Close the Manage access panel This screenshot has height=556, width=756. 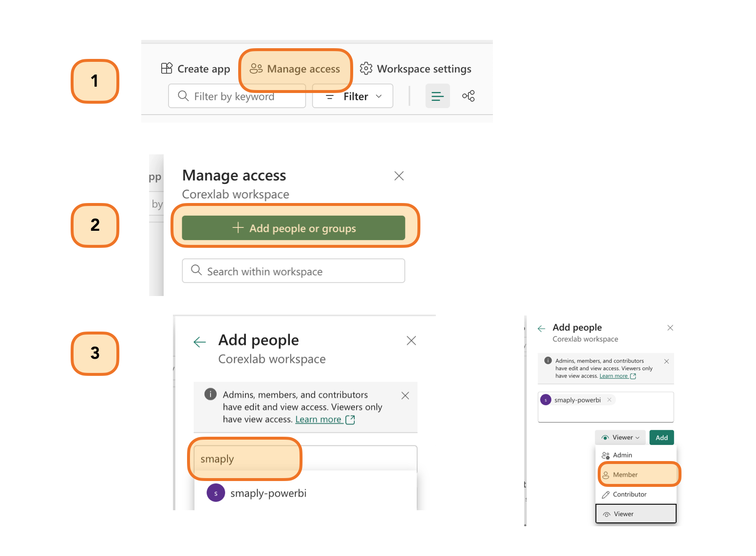point(399,176)
